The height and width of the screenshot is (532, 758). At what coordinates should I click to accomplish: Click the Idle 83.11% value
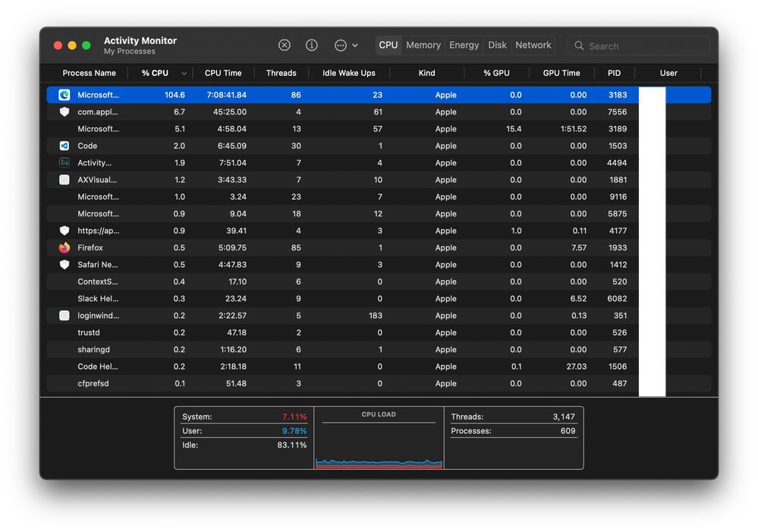click(292, 445)
